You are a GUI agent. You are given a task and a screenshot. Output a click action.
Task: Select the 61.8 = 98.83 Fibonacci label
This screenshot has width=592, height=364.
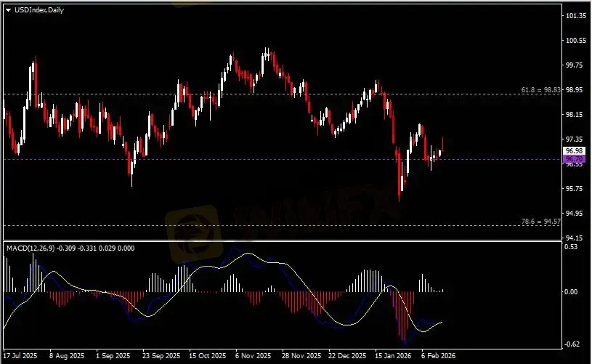point(540,90)
